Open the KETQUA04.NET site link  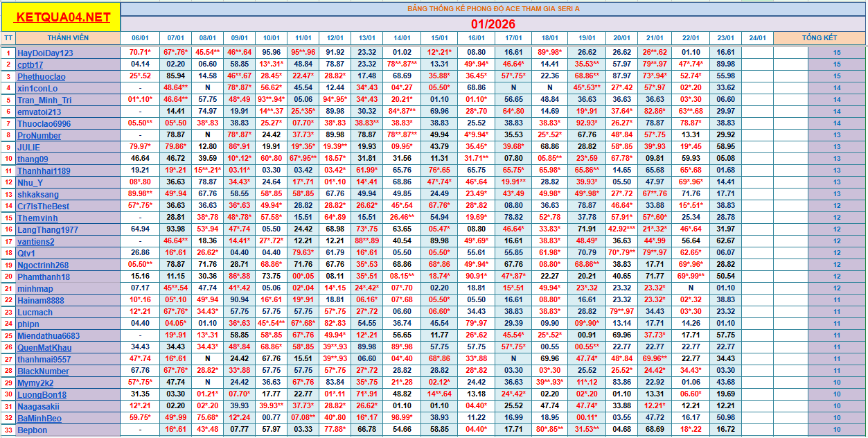63,17
